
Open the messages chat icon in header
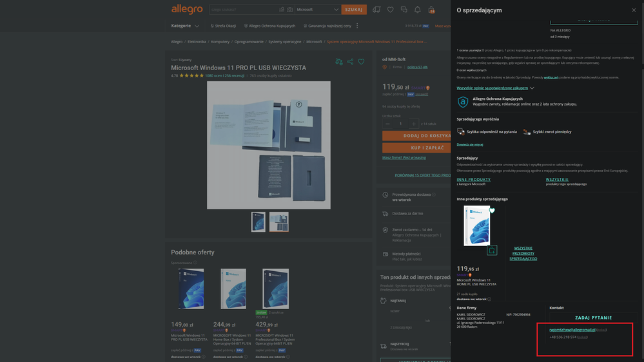coord(404,10)
